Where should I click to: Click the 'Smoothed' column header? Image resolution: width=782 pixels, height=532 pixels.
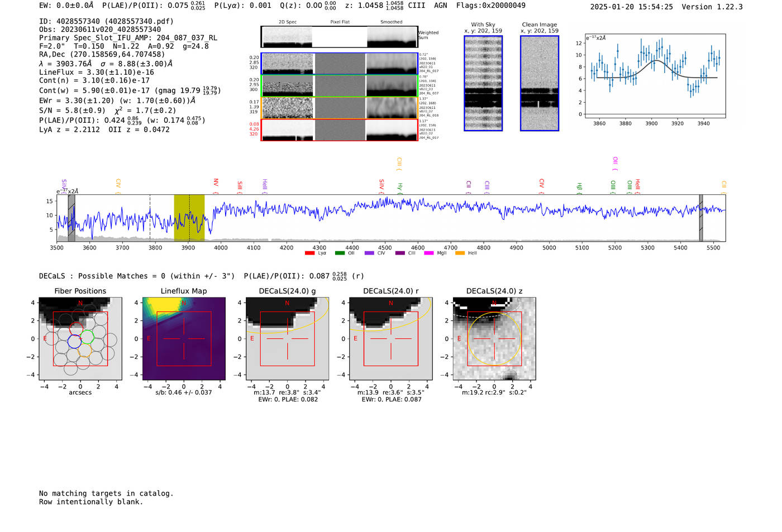(x=392, y=22)
